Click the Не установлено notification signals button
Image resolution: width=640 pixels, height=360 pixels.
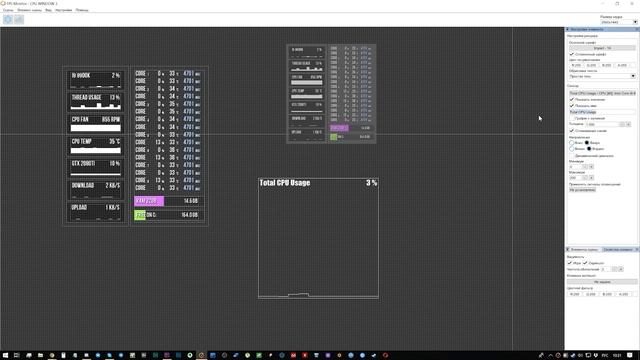[x=582, y=190]
